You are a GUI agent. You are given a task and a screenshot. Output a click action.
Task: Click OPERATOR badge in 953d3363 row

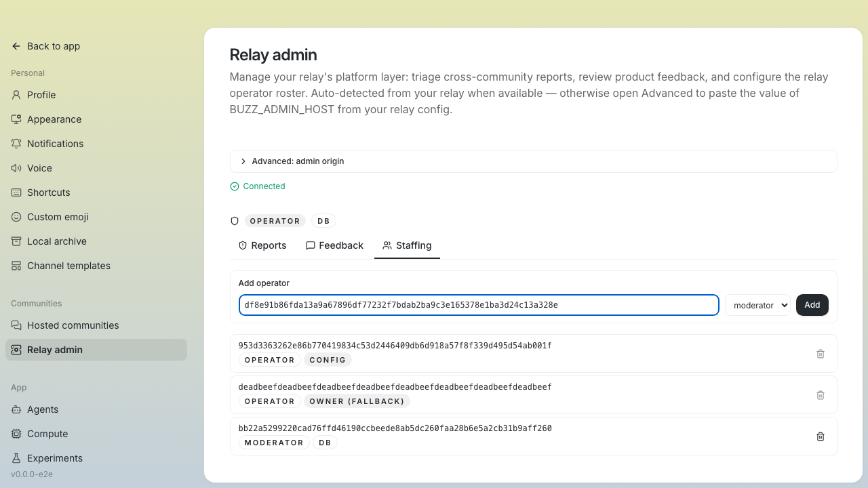pos(270,360)
